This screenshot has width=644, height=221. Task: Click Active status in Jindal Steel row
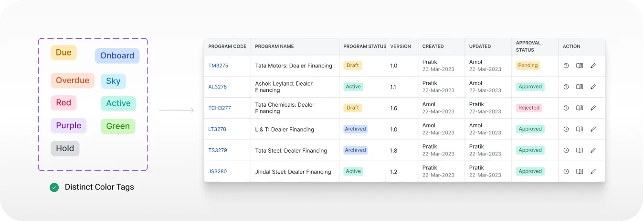(353, 171)
